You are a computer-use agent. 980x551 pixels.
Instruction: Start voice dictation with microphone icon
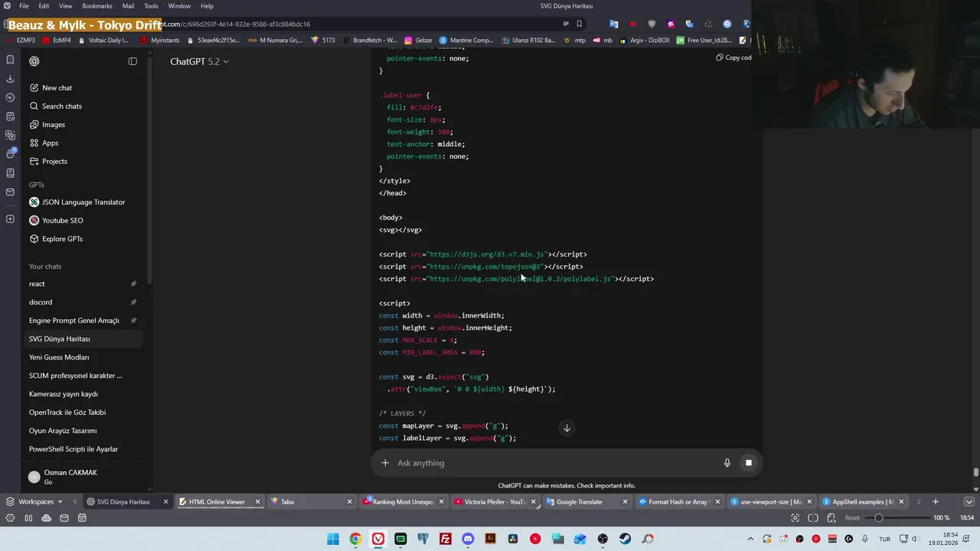click(x=727, y=463)
